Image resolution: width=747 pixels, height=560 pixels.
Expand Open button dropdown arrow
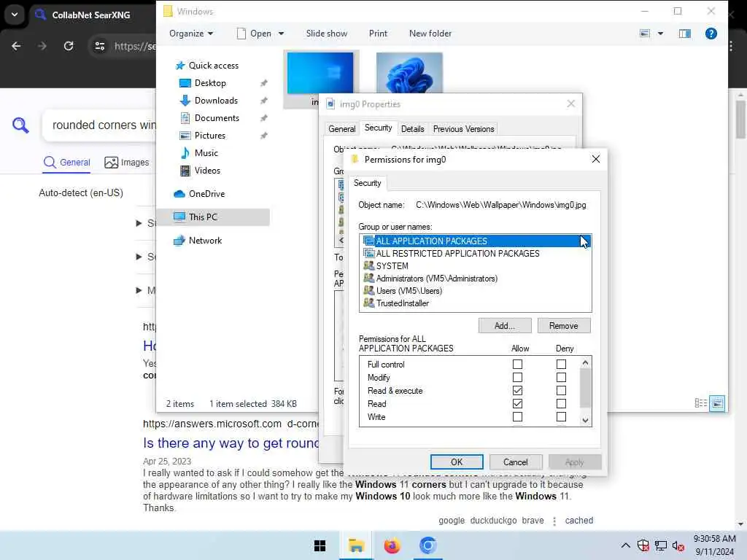281,34
